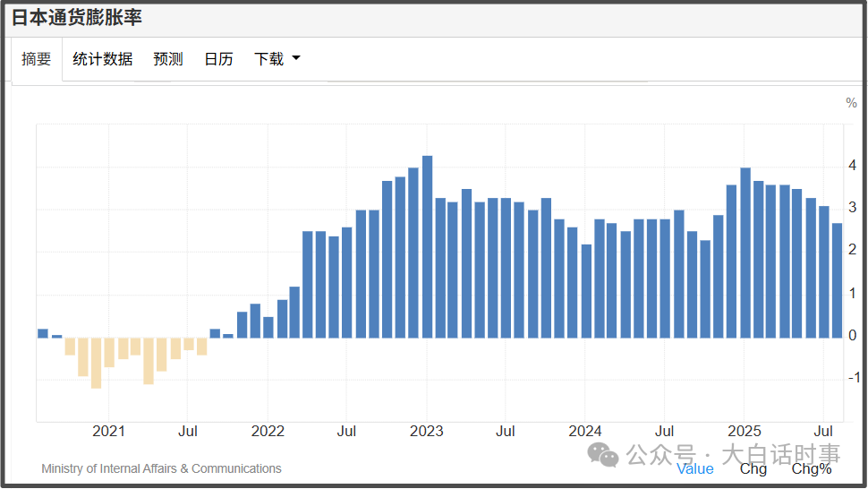Click the last blue bar on the right
This screenshot has width=868, height=489.
837,280
